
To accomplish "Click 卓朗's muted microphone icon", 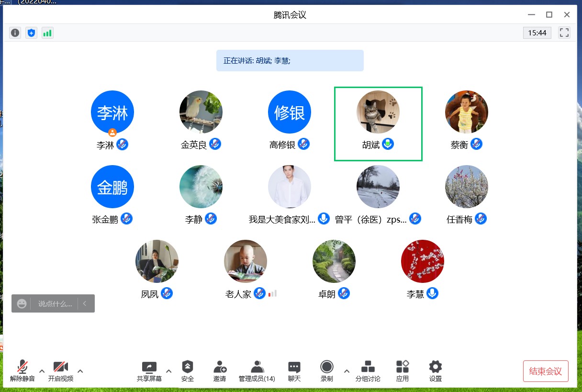I will click(x=344, y=293).
